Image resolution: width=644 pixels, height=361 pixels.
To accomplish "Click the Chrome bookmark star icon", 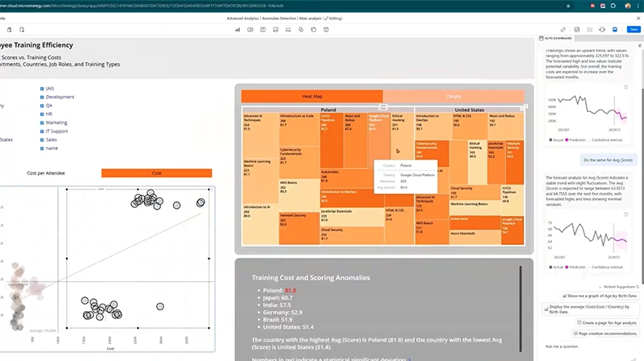I will (568, 6).
